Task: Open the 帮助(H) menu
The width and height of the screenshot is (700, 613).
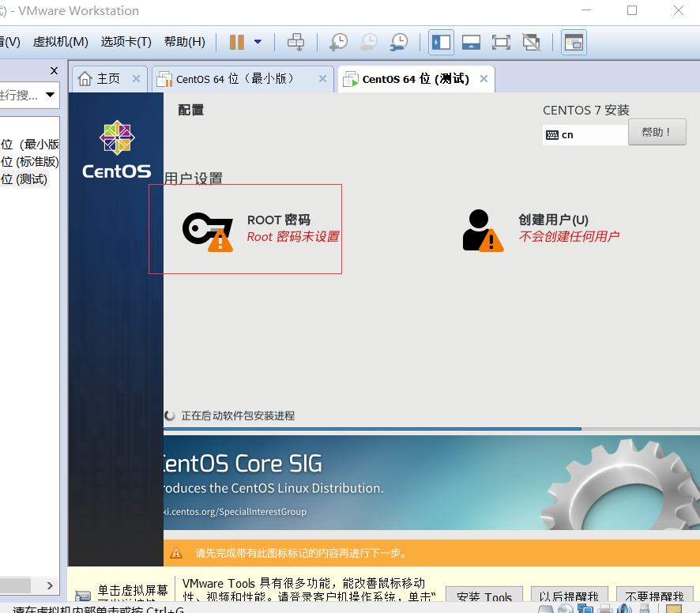Action: point(185,42)
